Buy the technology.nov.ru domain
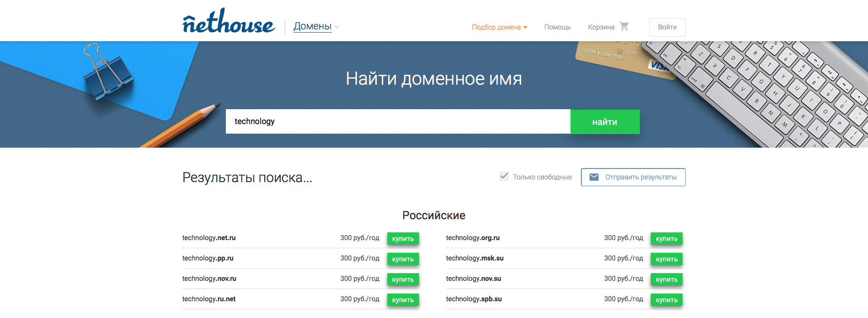This screenshot has width=868, height=318. point(403,279)
